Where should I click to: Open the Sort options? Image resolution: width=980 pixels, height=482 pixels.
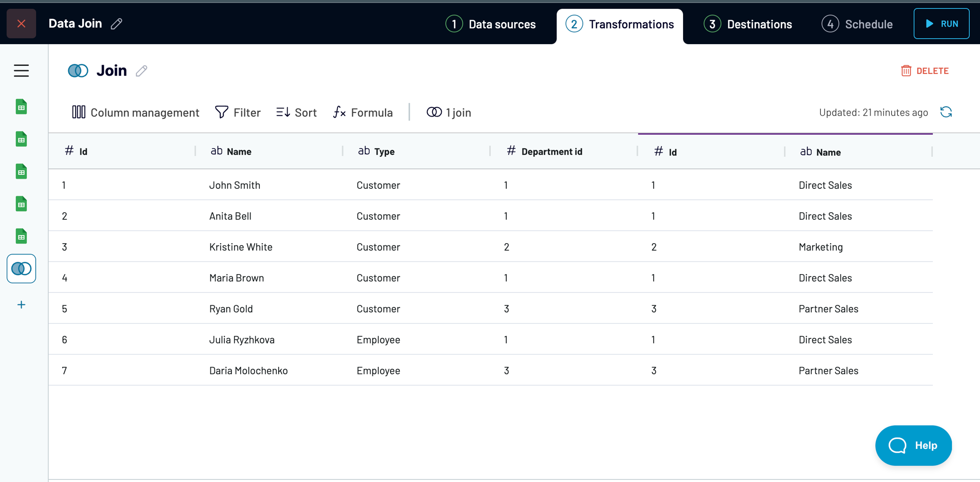point(296,112)
